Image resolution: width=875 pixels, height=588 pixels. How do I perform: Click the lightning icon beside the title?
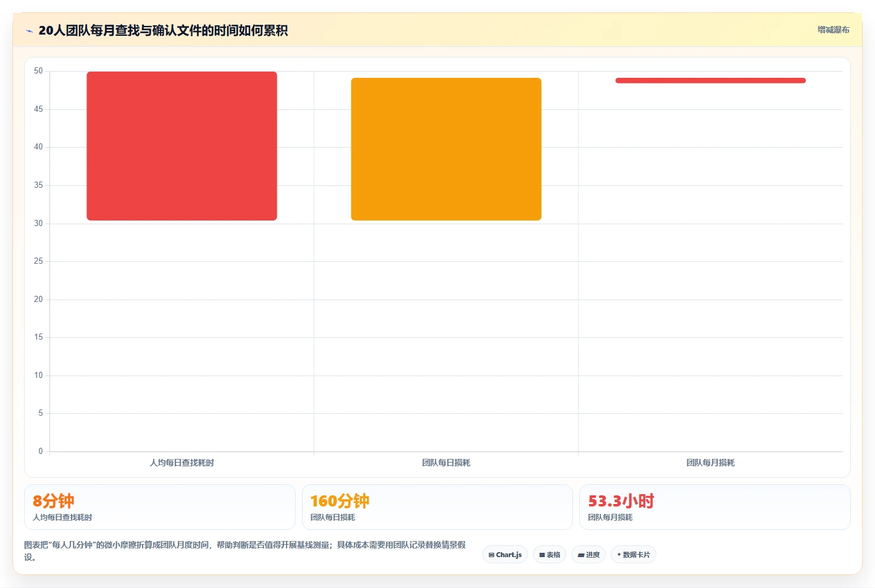[29, 31]
